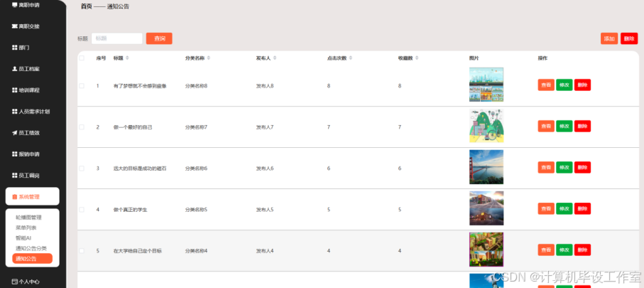The image size is (644, 288).
Task: Click the 发布人5 cell
Action: [265, 209]
